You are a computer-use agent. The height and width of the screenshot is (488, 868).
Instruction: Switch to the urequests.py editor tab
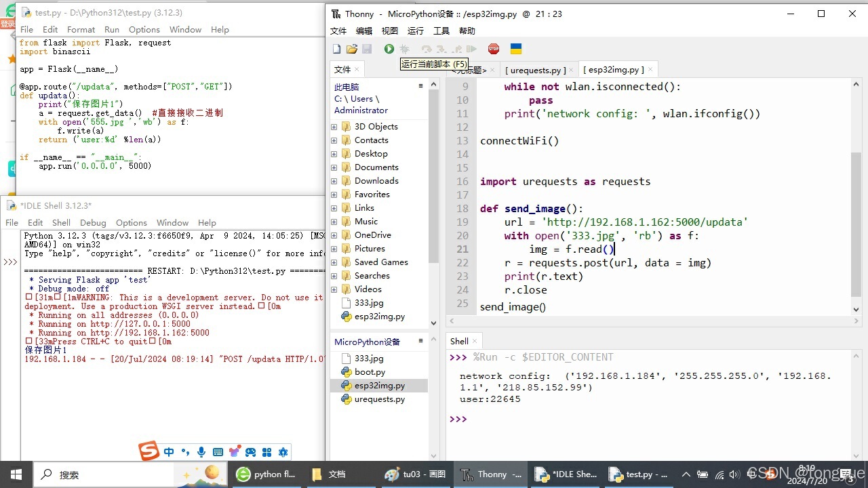tap(535, 70)
